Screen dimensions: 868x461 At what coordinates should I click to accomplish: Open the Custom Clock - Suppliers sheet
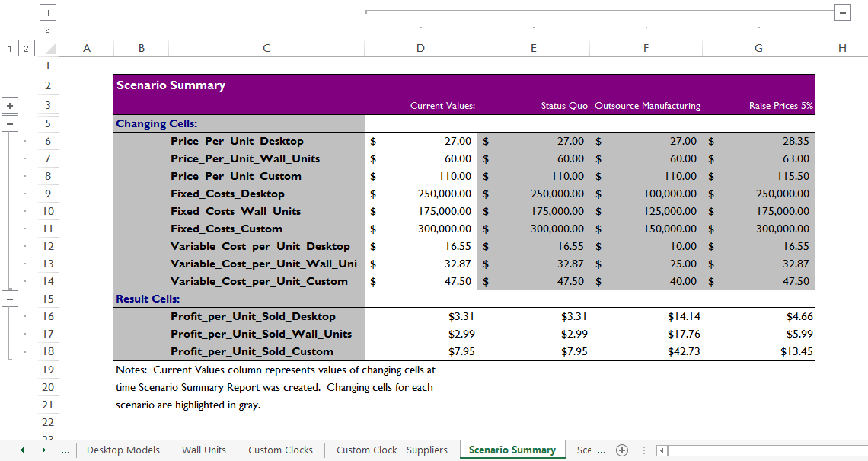point(391,450)
